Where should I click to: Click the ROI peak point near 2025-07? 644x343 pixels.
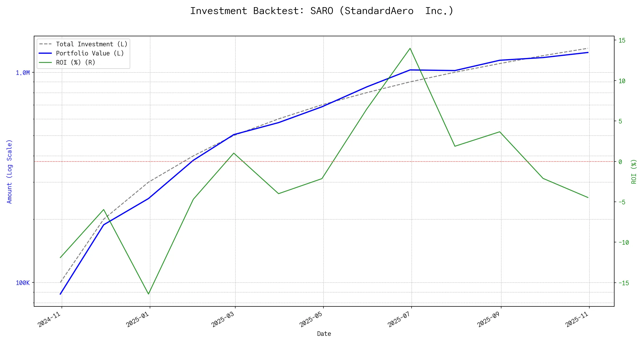tap(410, 48)
